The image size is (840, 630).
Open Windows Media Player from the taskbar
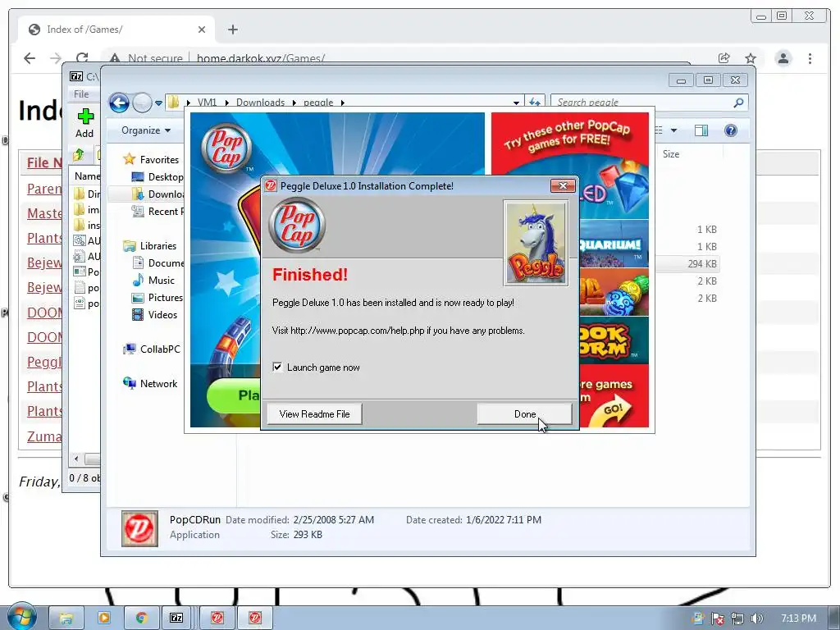(x=103, y=619)
